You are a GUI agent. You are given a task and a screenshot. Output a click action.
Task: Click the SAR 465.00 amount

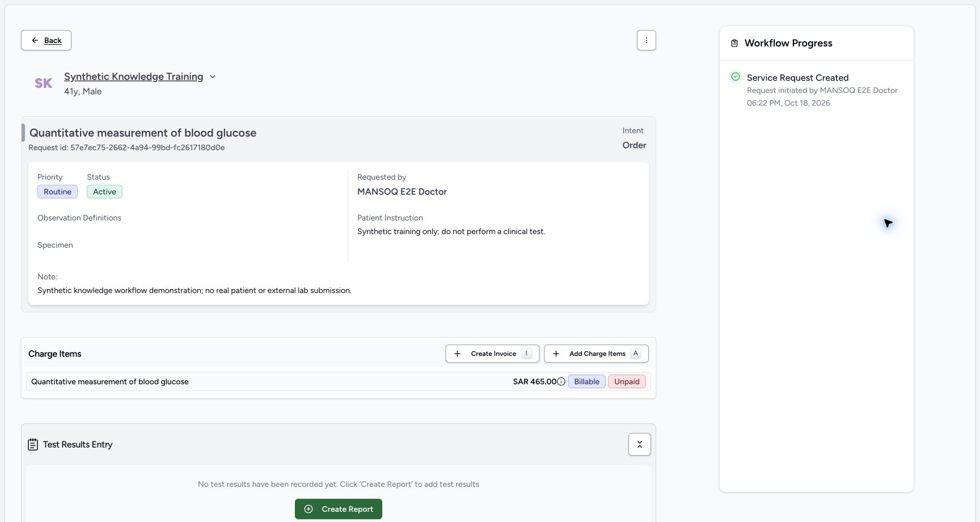click(535, 381)
